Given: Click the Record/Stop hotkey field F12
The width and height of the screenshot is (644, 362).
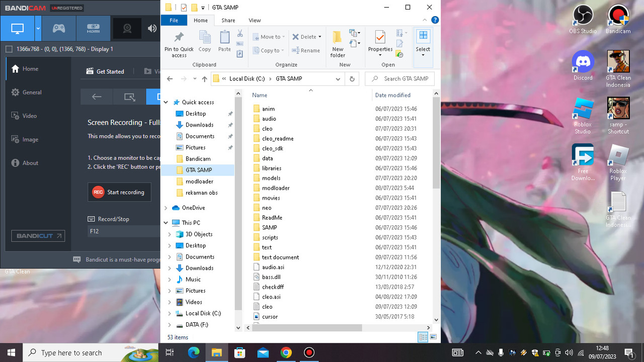Looking at the screenshot, I should (x=124, y=231).
